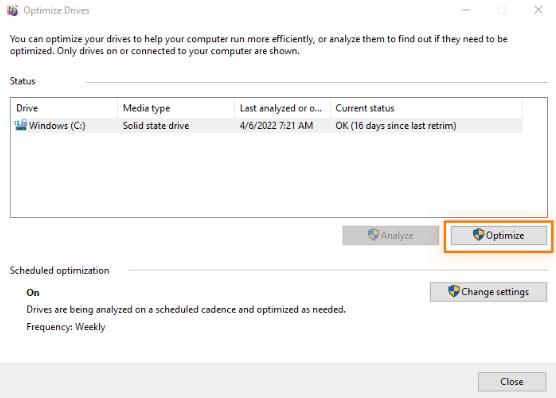Sort by the Media type column header
556x398 pixels.
point(176,108)
